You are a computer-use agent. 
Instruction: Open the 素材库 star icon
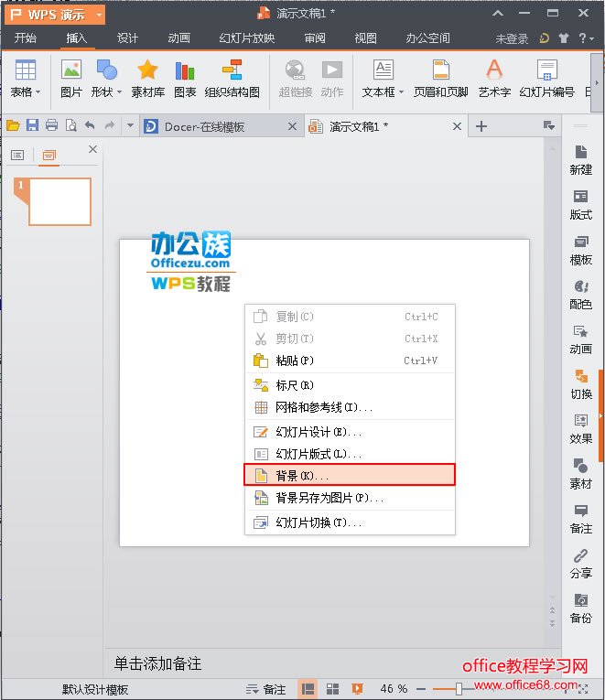(x=146, y=78)
